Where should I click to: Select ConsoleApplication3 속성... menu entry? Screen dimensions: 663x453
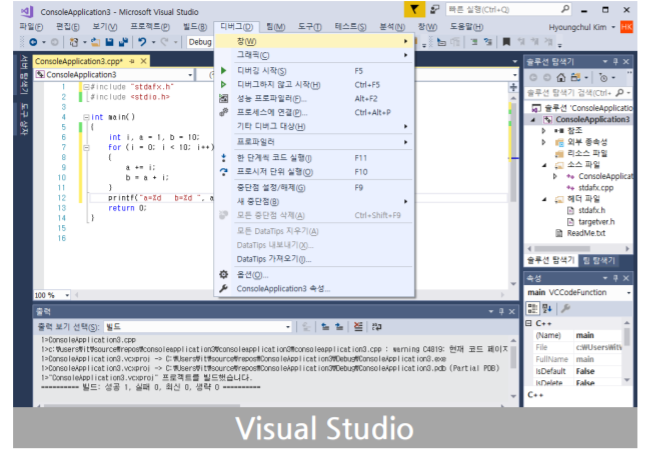click(314, 288)
